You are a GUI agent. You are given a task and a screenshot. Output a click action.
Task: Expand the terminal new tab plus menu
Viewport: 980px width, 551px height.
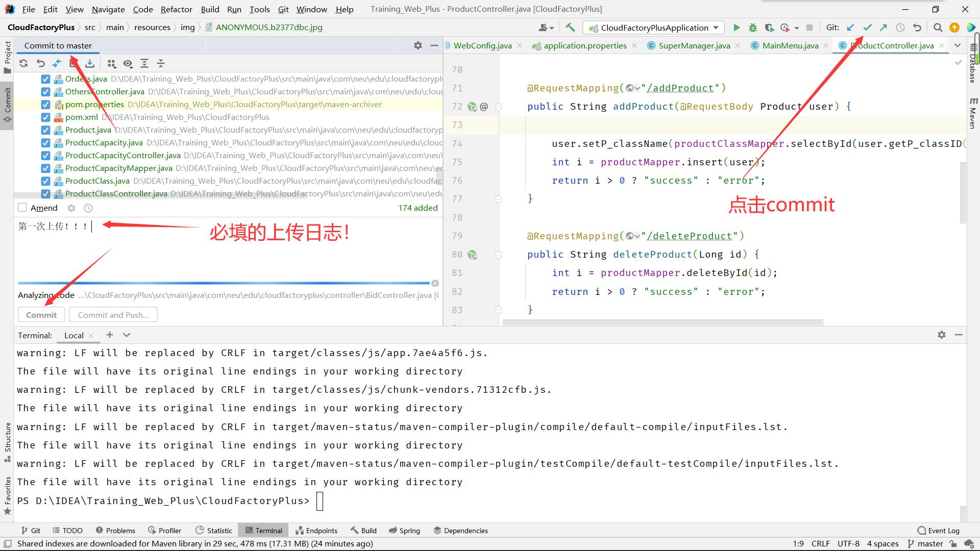(127, 335)
